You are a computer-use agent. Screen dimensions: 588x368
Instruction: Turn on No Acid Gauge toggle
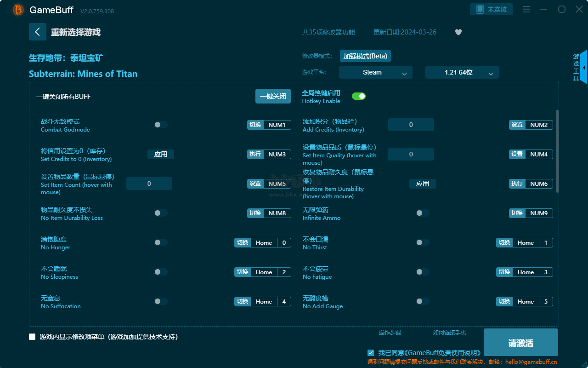[x=422, y=301]
